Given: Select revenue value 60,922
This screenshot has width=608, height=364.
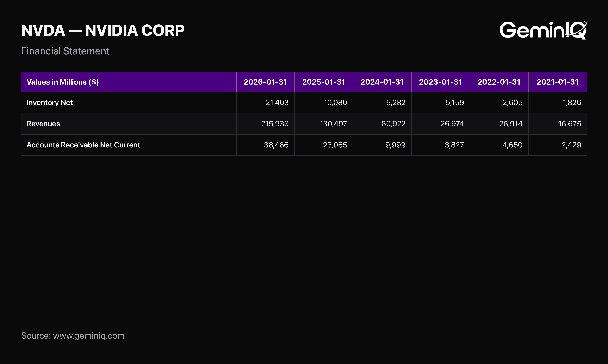Looking at the screenshot, I should 393,124.
